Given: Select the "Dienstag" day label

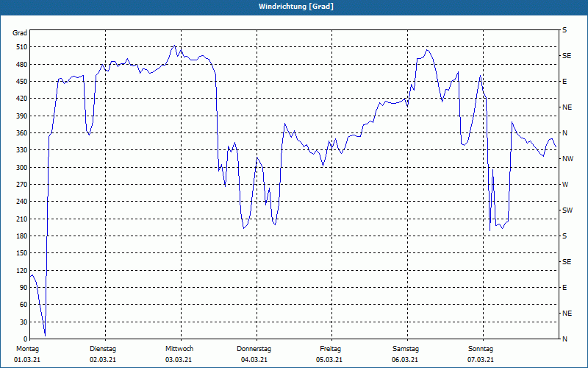Looking at the screenshot, I should 103,349.
